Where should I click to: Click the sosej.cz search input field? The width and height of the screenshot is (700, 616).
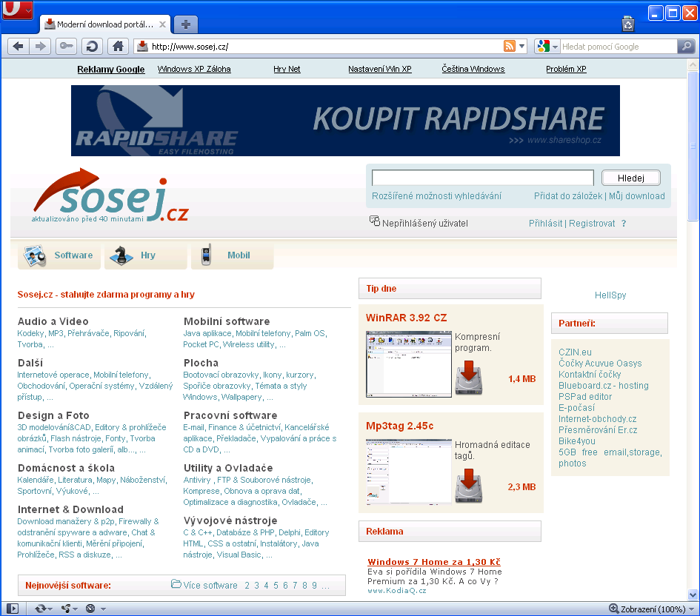(x=482, y=178)
